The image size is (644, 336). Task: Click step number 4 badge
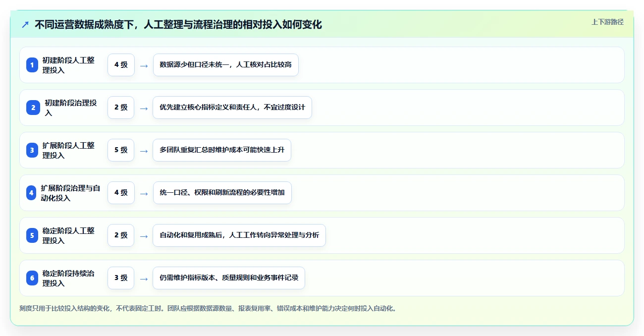pos(32,193)
